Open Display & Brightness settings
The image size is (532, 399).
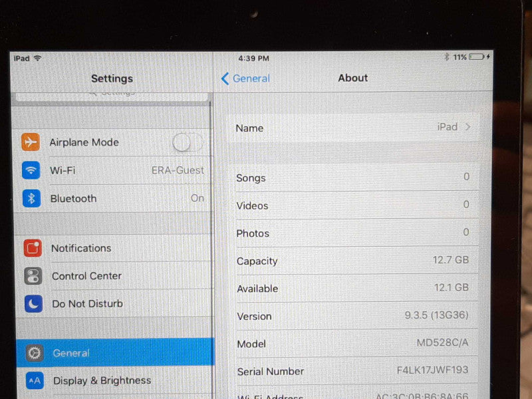pyautogui.click(x=116, y=380)
